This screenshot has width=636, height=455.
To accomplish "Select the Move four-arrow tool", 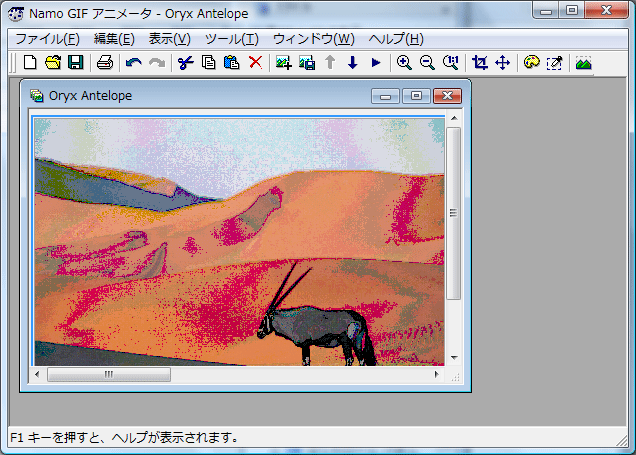I will pyautogui.click(x=503, y=63).
